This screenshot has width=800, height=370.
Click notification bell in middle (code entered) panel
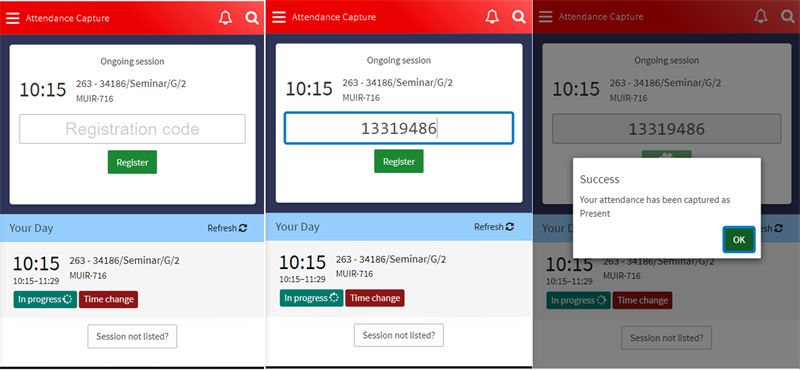[492, 17]
